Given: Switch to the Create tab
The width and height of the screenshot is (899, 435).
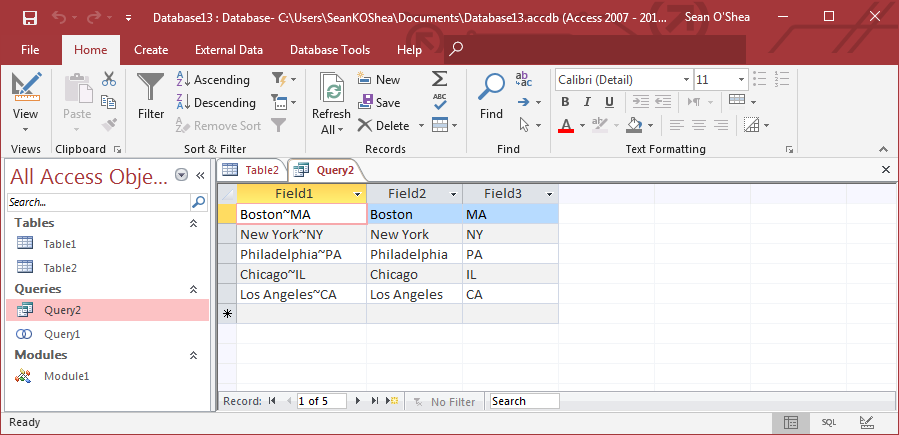Looking at the screenshot, I should coord(151,50).
